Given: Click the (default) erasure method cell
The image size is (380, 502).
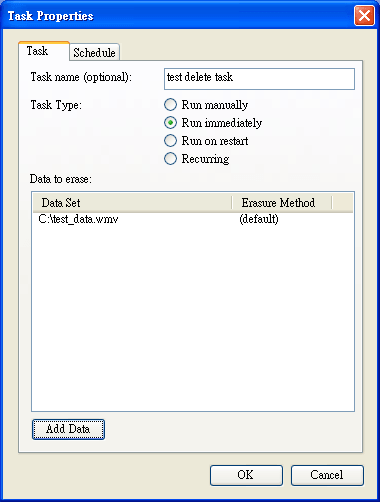Looking at the screenshot, I should [x=259, y=219].
